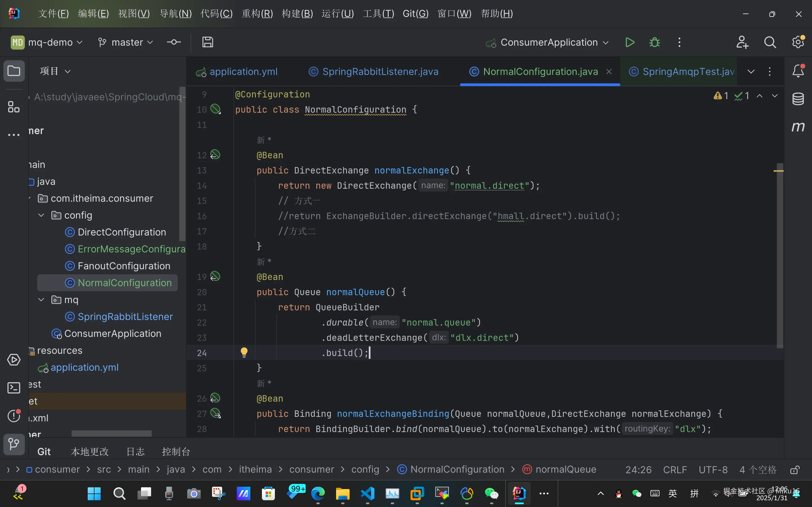Viewport: 812px width, 507px height.
Task: Click the Save All floppy disk icon
Action: point(208,42)
